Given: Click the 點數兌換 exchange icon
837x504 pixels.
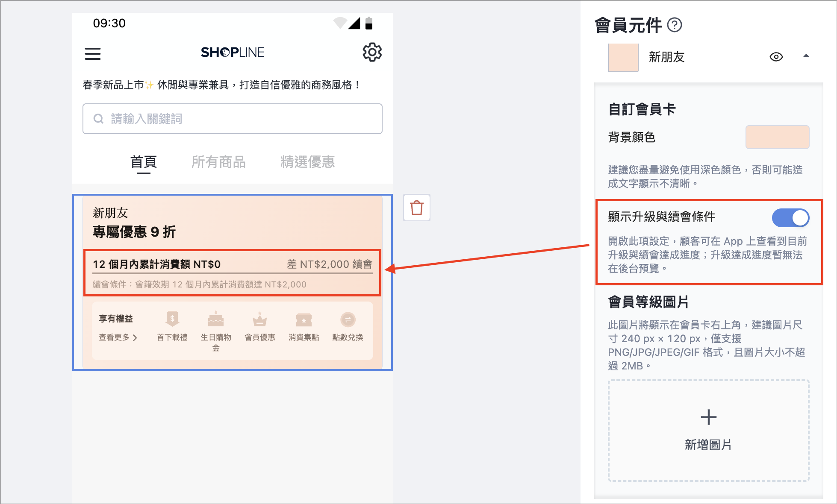Looking at the screenshot, I should [x=348, y=319].
